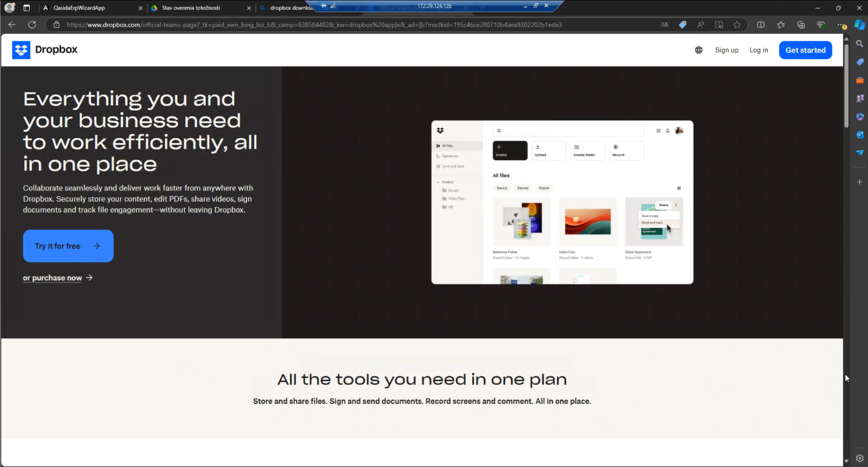Click Video Files thumbnail in preview
The width and height of the screenshot is (868, 467).
[x=588, y=221]
